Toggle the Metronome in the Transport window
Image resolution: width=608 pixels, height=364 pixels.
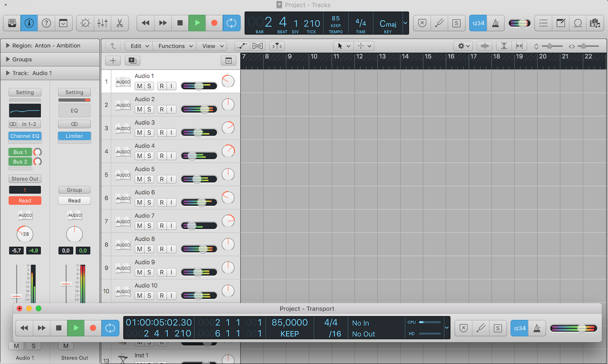click(x=537, y=328)
